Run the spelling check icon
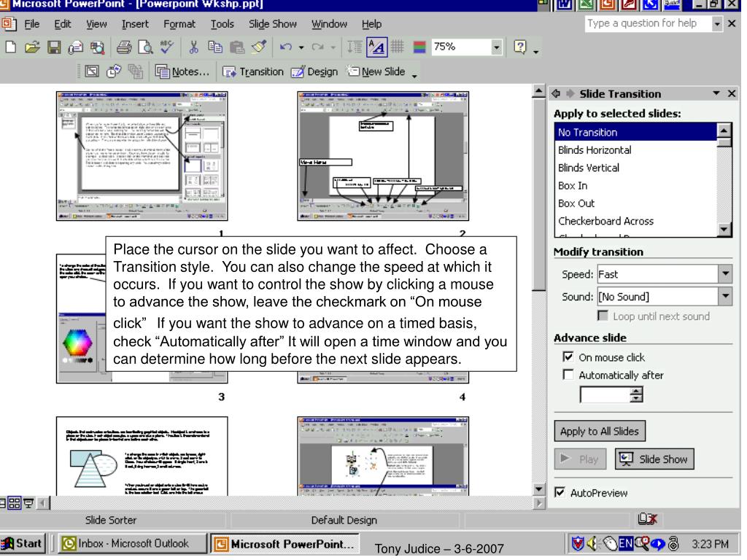 167,47
